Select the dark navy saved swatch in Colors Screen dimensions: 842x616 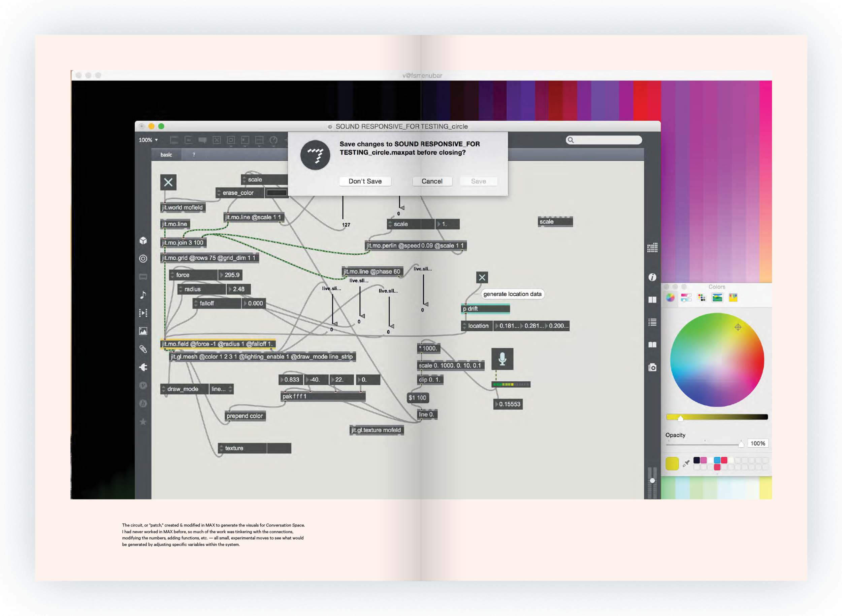[x=697, y=460]
